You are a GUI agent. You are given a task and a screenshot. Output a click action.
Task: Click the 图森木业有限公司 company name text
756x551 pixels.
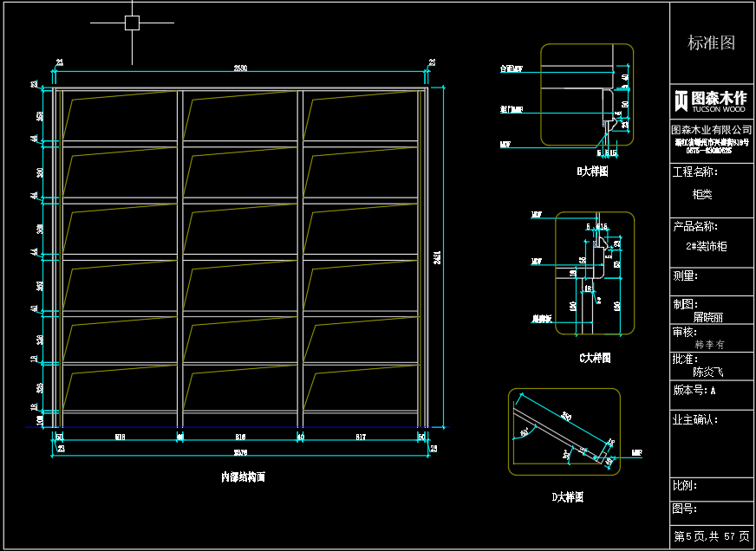[x=712, y=130]
